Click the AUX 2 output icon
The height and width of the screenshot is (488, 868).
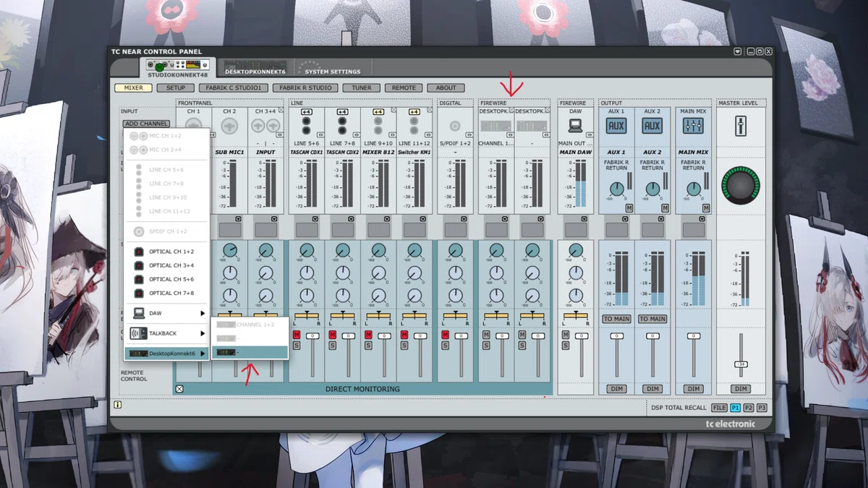tap(652, 126)
